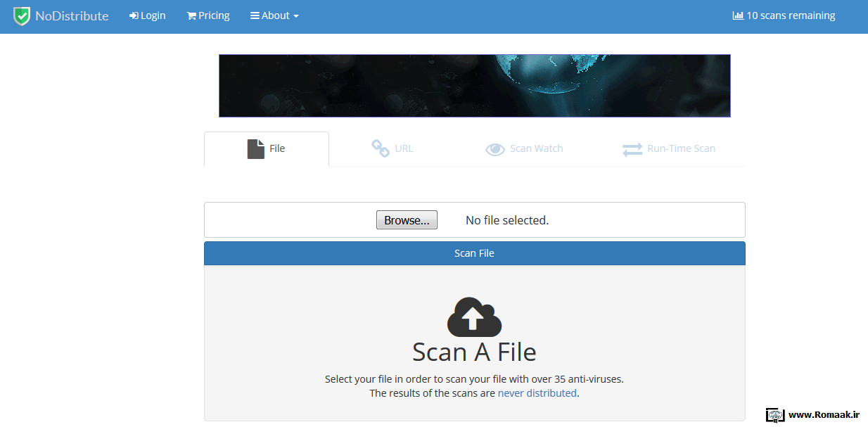Click the dark banner advertisement image
868x427 pixels.
[475, 86]
